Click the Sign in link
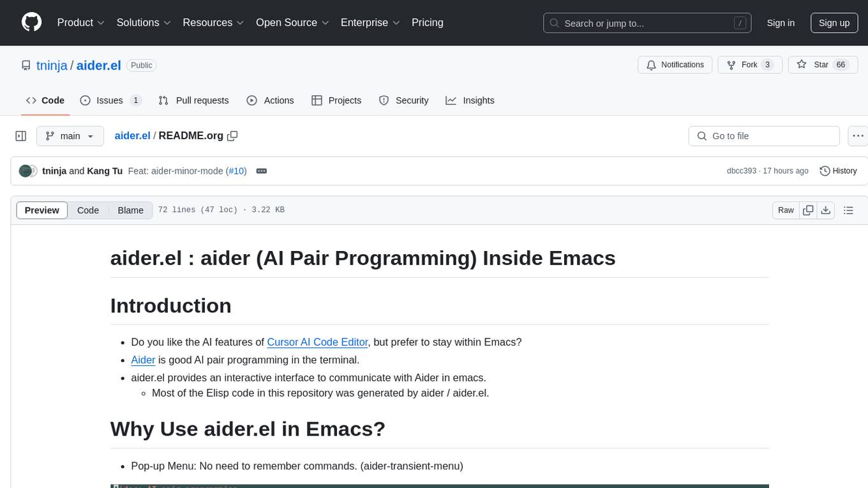Image resolution: width=868 pixels, height=488 pixels. point(781,23)
